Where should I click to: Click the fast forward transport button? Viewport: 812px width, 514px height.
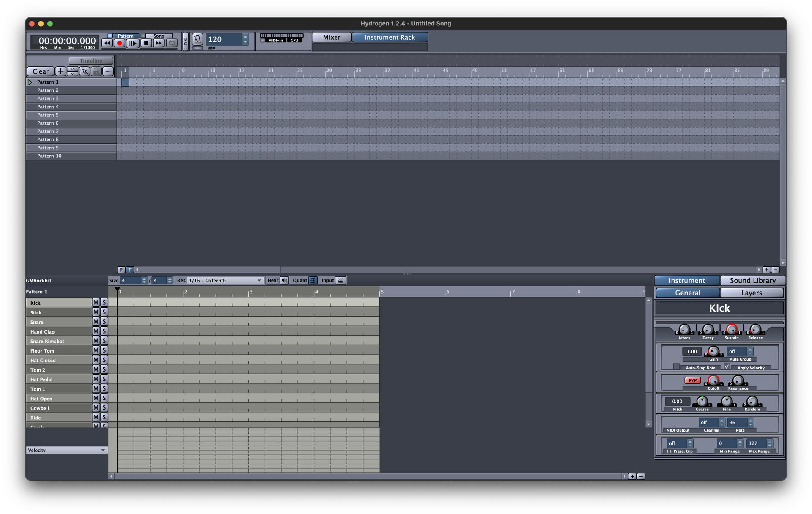tap(159, 43)
